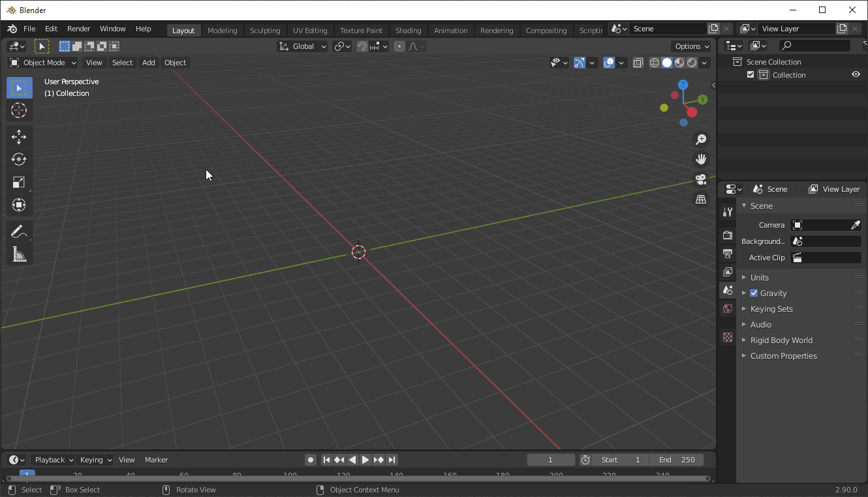This screenshot has width=868, height=497.
Task: Select the Annotate tool
Action: 19,230
